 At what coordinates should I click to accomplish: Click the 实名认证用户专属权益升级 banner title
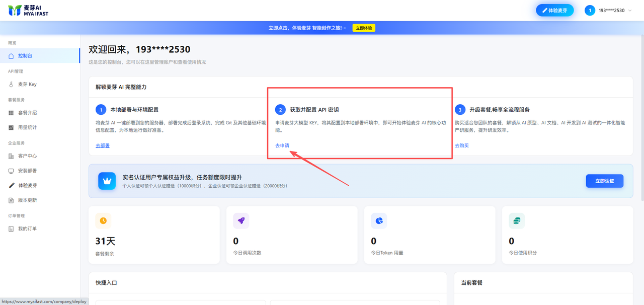tap(182, 177)
